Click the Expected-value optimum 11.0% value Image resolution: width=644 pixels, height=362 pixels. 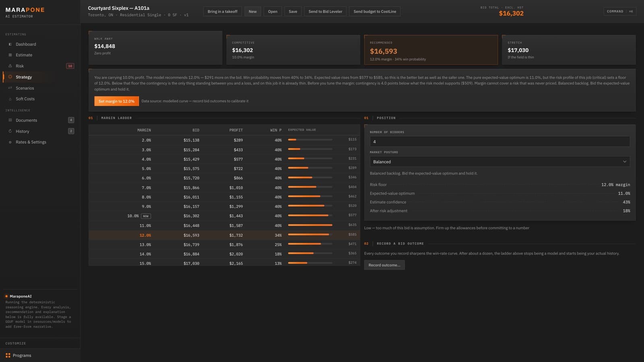pyautogui.click(x=624, y=193)
